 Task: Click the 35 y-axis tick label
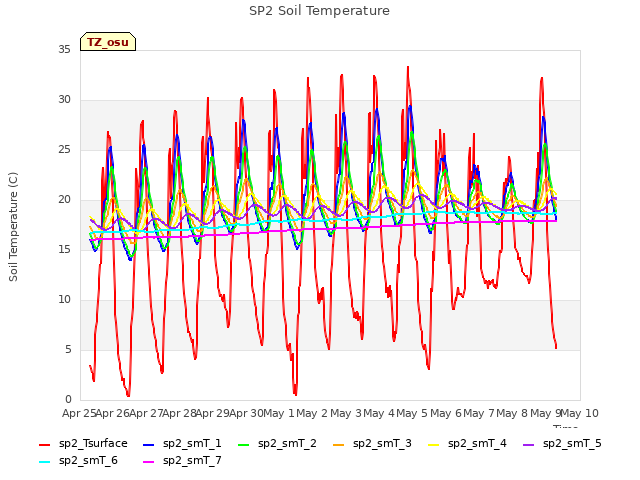point(64,50)
